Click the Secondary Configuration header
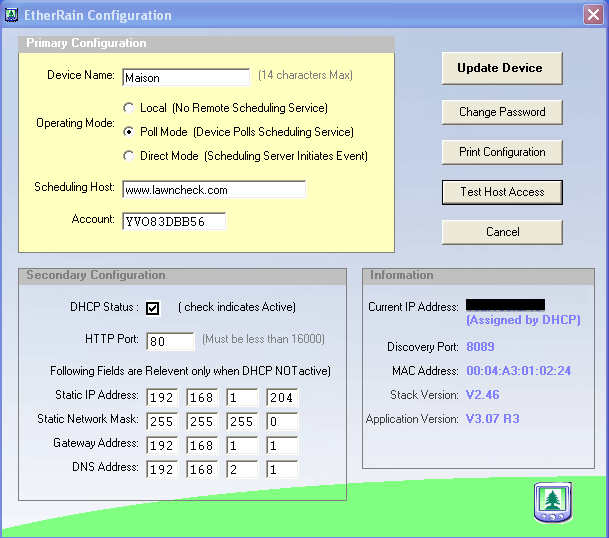Viewport: 609px width, 538px height. [x=182, y=275]
